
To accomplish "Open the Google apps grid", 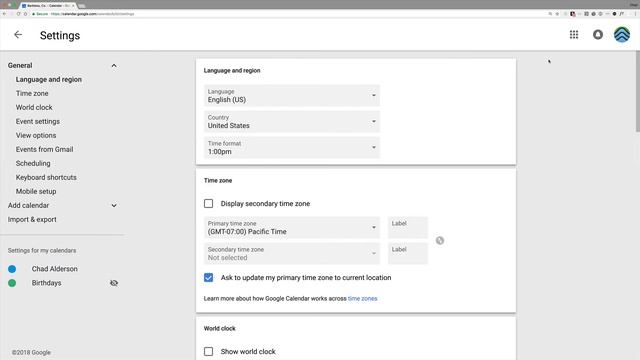I will 574,35.
